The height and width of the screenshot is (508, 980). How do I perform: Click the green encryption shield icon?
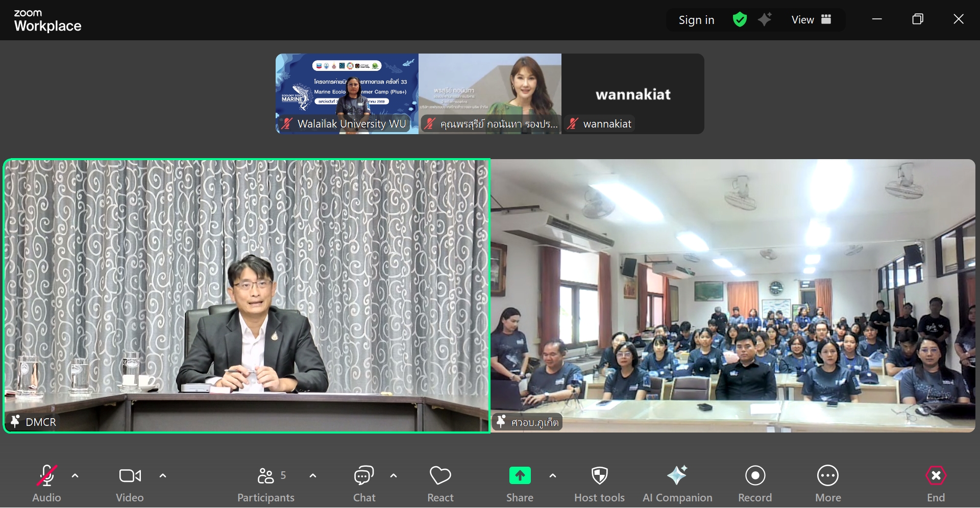740,20
